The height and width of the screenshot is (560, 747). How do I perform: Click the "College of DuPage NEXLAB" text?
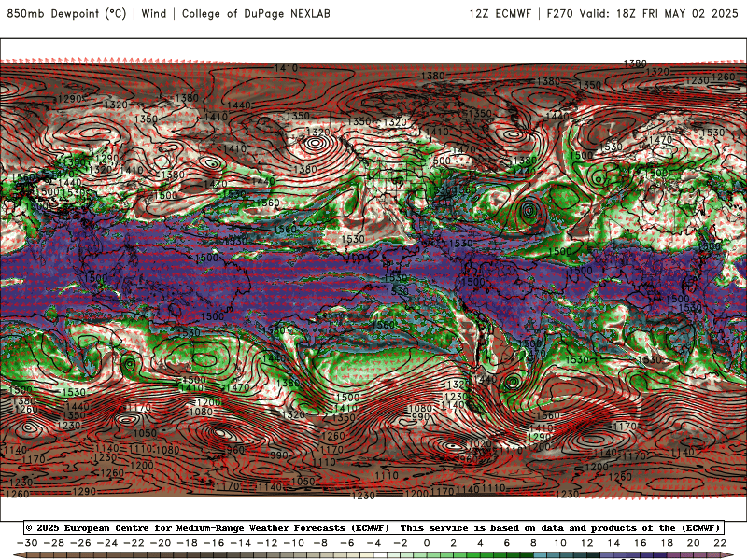256,13
